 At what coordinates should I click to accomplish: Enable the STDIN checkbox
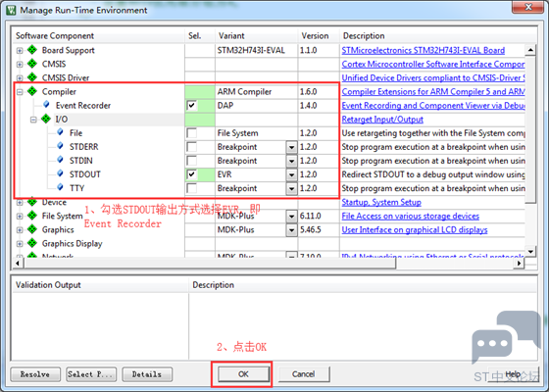[192, 161]
